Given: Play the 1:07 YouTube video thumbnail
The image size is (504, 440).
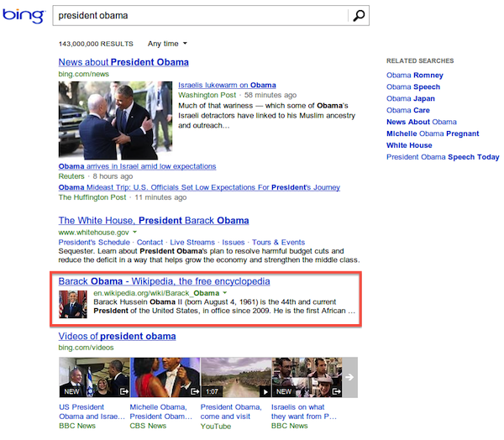Looking at the screenshot, I should (x=236, y=377).
